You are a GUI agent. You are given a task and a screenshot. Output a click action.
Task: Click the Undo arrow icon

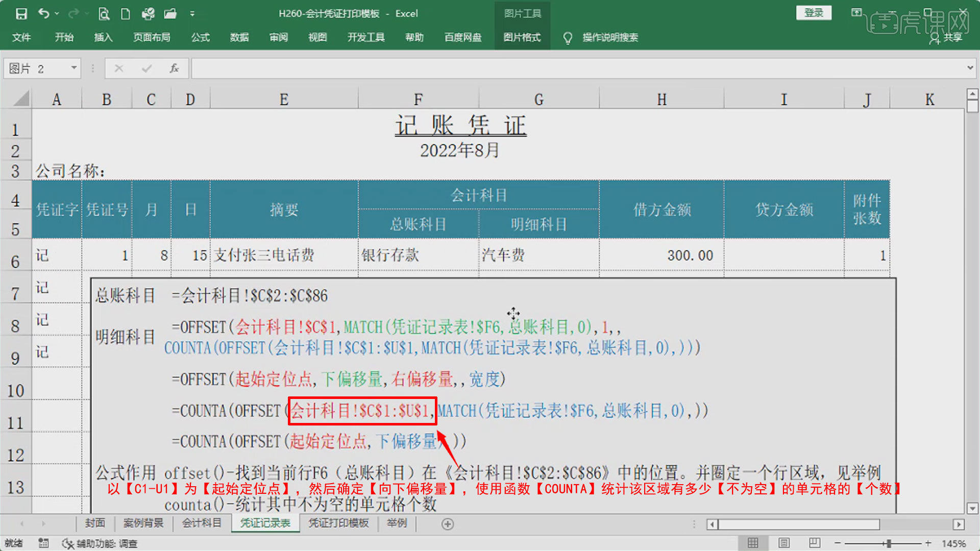(44, 14)
